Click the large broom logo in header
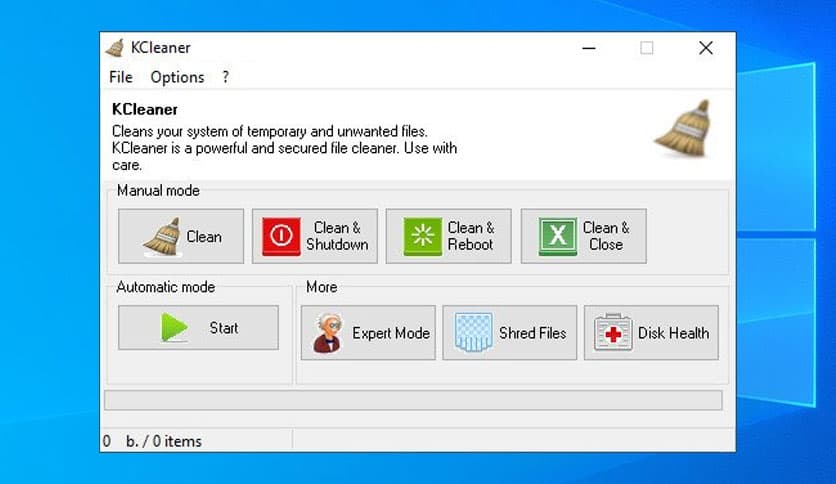This screenshot has height=484, width=836. pos(684,129)
